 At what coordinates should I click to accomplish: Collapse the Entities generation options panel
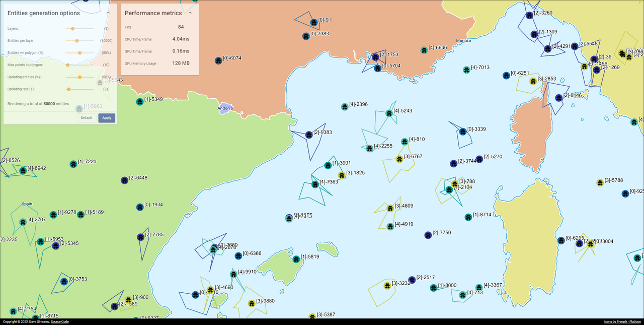(109, 13)
